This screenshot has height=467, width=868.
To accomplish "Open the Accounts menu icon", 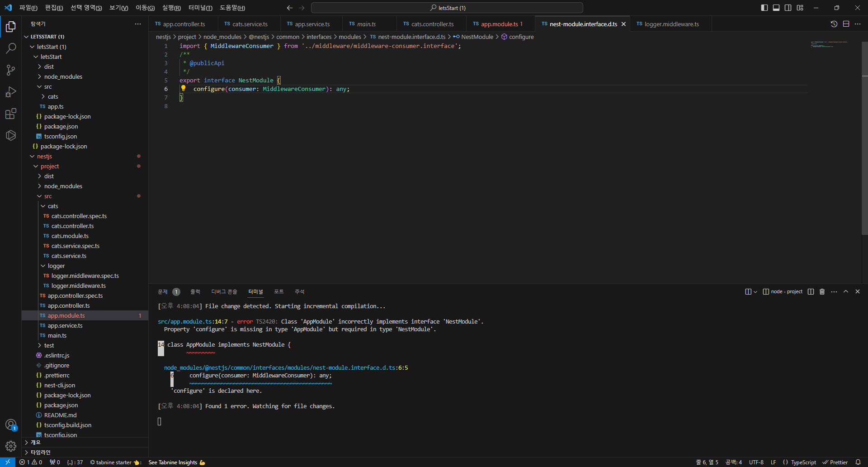I will point(11,425).
